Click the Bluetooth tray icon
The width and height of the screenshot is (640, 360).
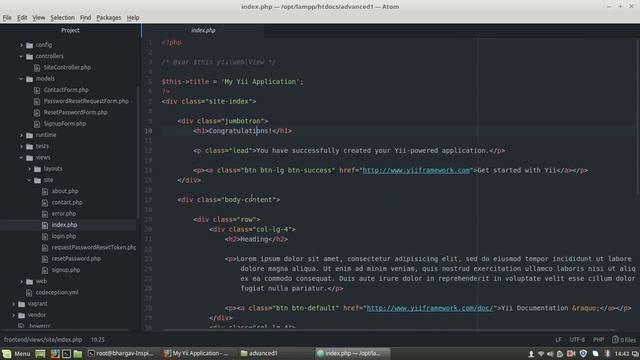[607, 353]
